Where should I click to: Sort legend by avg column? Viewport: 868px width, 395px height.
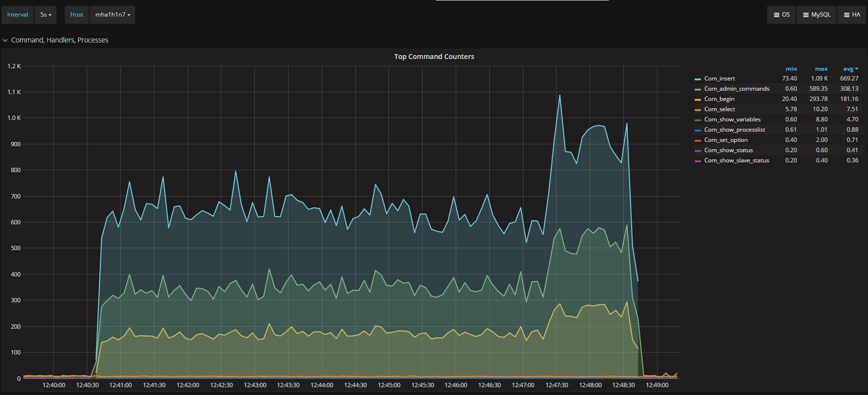tap(850, 69)
